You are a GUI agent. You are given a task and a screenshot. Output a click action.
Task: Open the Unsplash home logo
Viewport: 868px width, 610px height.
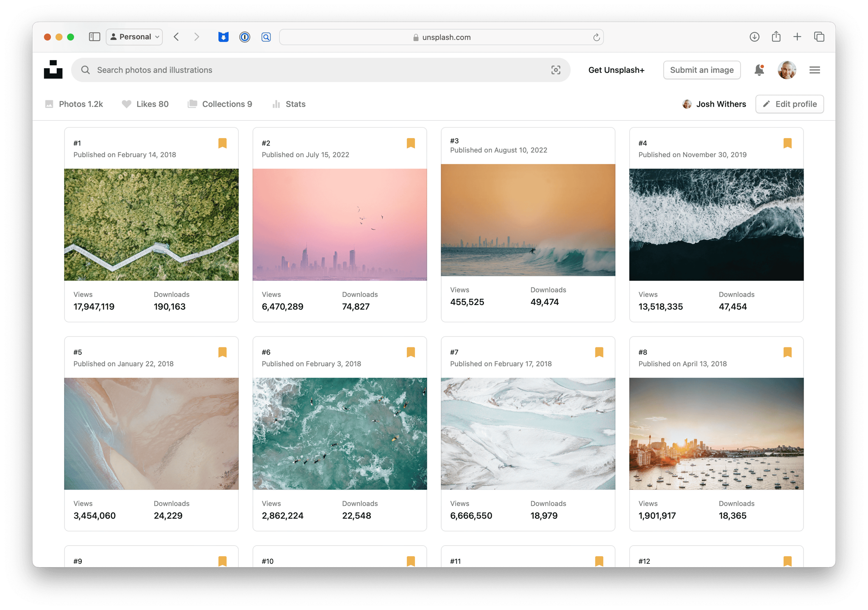53,69
